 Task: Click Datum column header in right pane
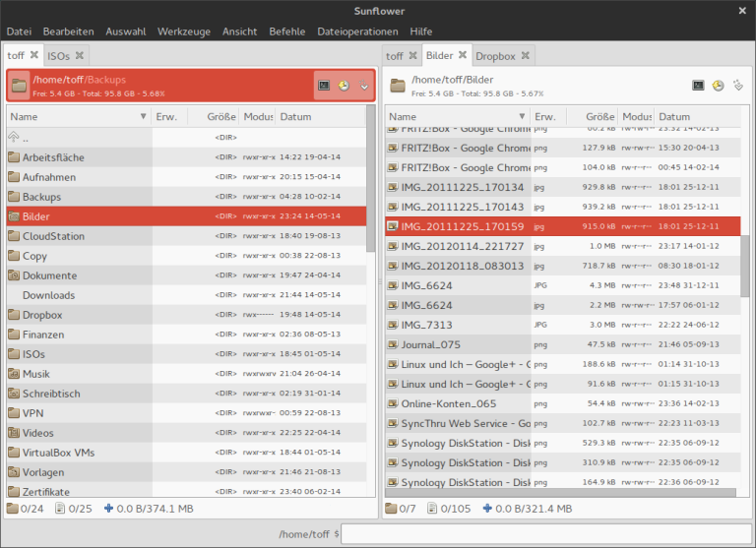pyautogui.click(x=697, y=117)
